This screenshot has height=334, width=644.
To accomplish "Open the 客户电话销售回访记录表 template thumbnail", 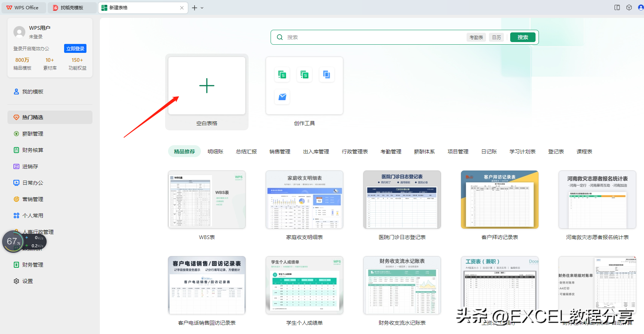I will coord(207,285).
